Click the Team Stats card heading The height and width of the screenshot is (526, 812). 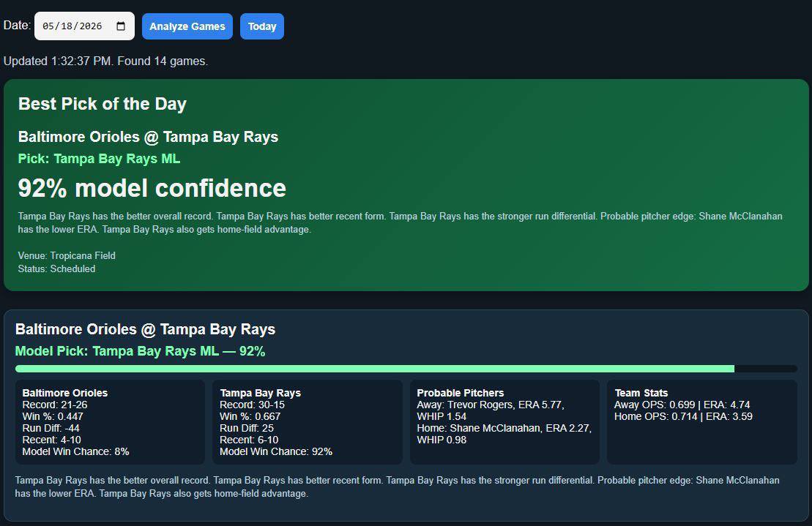click(641, 393)
